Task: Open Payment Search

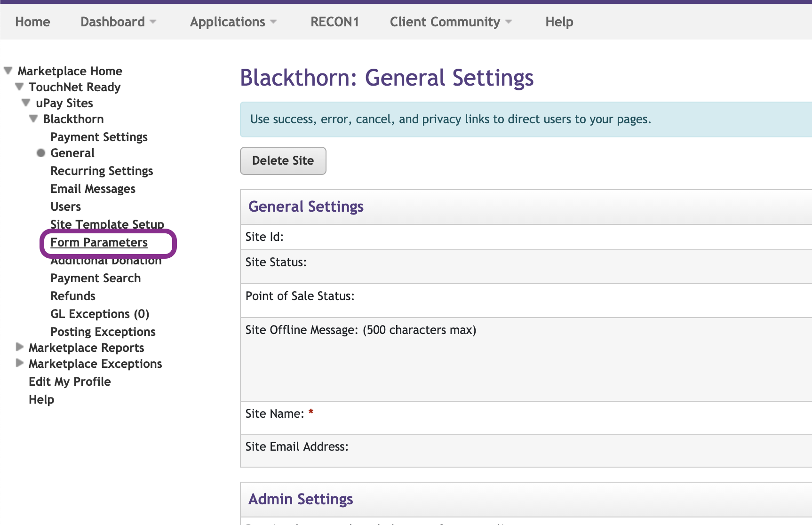Action: (x=96, y=278)
